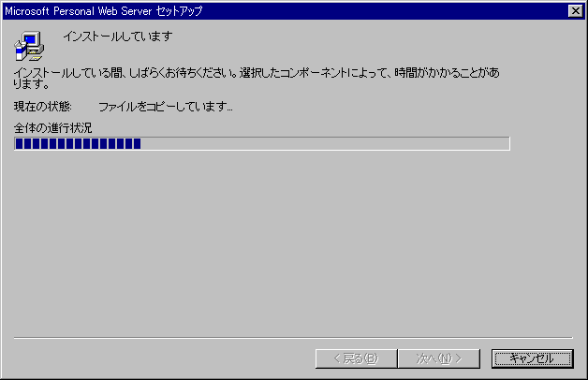588x380 pixels.
Task: Click the インストールしています heading
Action: 118,37
